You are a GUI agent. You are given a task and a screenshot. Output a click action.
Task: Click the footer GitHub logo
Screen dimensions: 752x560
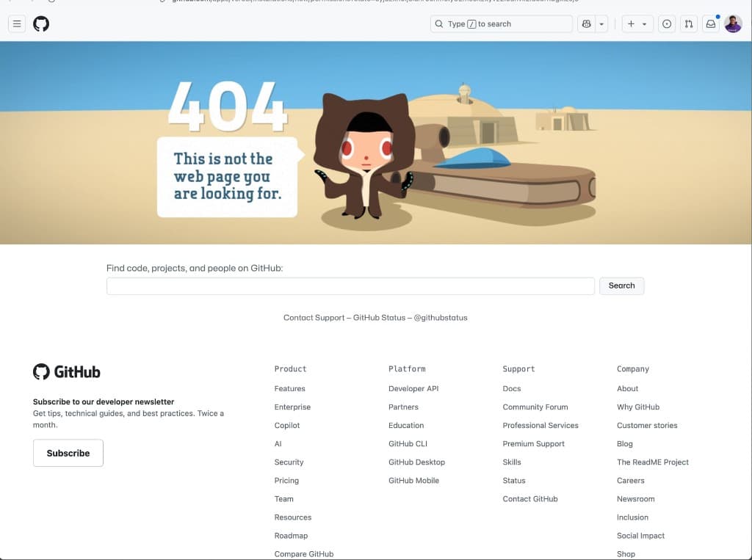(67, 371)
